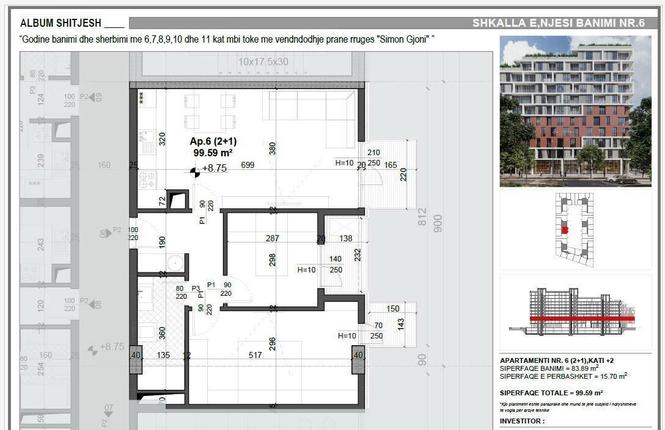The width and height of the screenshot is (665, 430).
Task: Select the '150' lower balcony dimension
Action: coord(393,309)
